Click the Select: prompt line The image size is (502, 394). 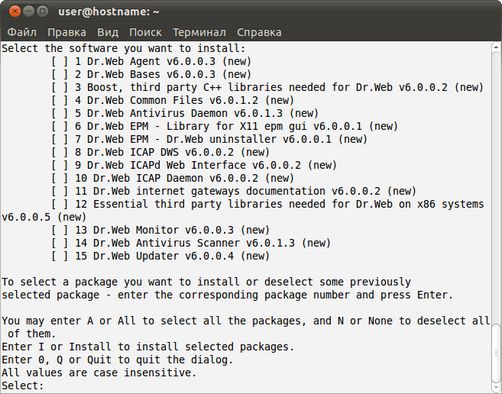pos(23,386)
